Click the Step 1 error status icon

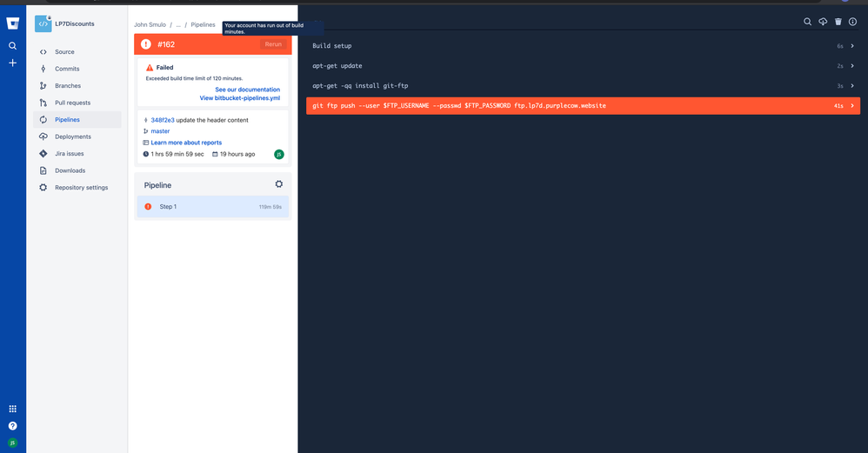[148, 207]
